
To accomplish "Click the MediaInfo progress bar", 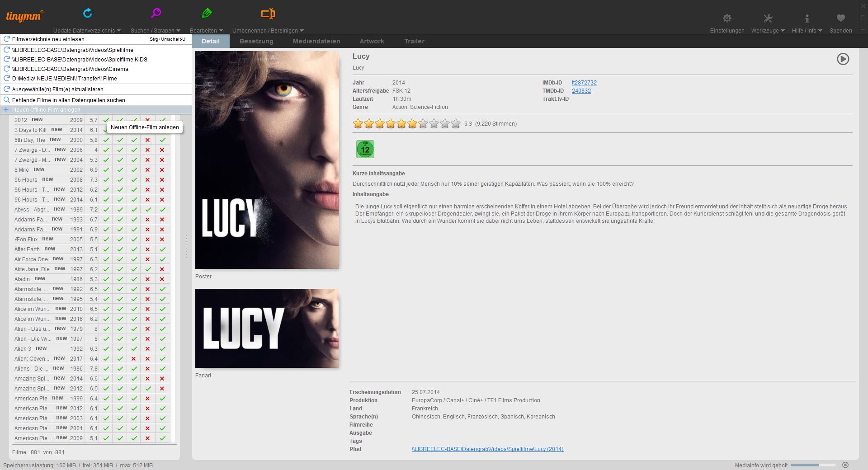I will click(813, 465).
